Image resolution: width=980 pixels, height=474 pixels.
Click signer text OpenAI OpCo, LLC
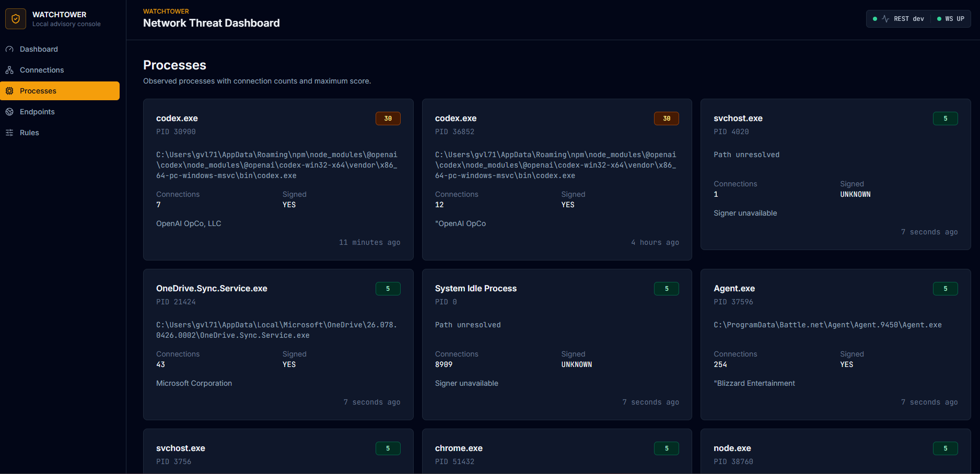[x=189, y=224]
